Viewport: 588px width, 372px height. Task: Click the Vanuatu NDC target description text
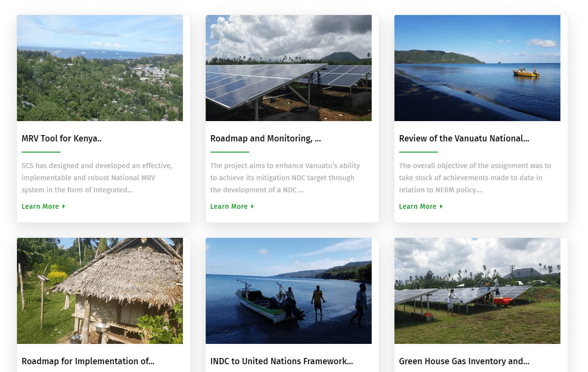[285, 178]
